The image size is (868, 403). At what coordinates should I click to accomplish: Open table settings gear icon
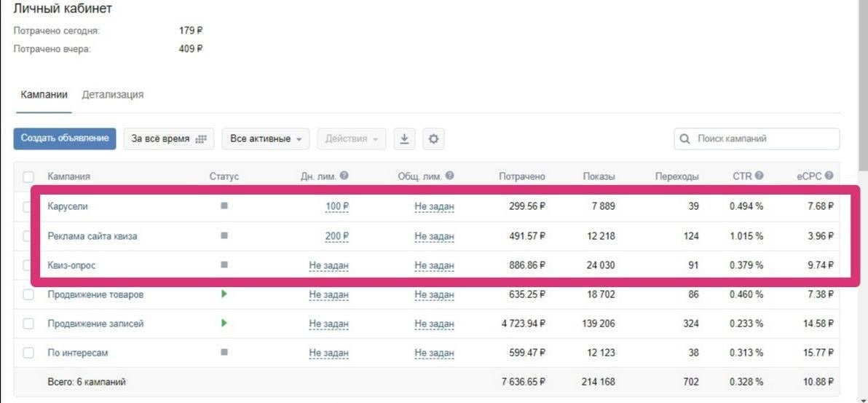pyautogui.click(x=433, y=139)
